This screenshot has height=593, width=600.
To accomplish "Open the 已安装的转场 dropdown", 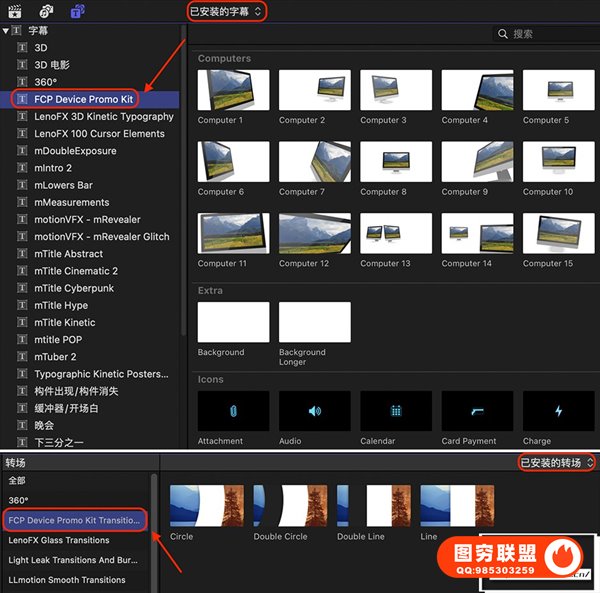I will (556, 463).
